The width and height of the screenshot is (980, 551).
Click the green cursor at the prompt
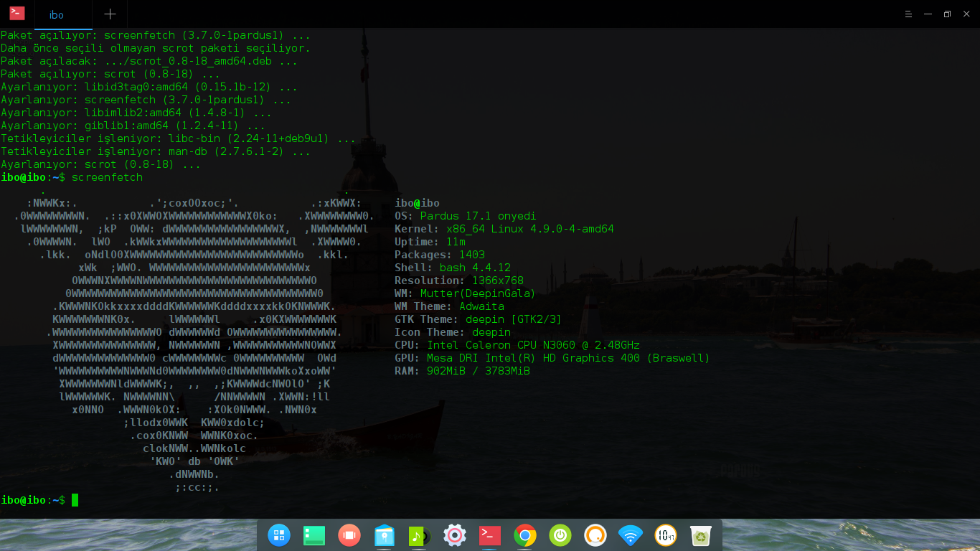point(75,500)
